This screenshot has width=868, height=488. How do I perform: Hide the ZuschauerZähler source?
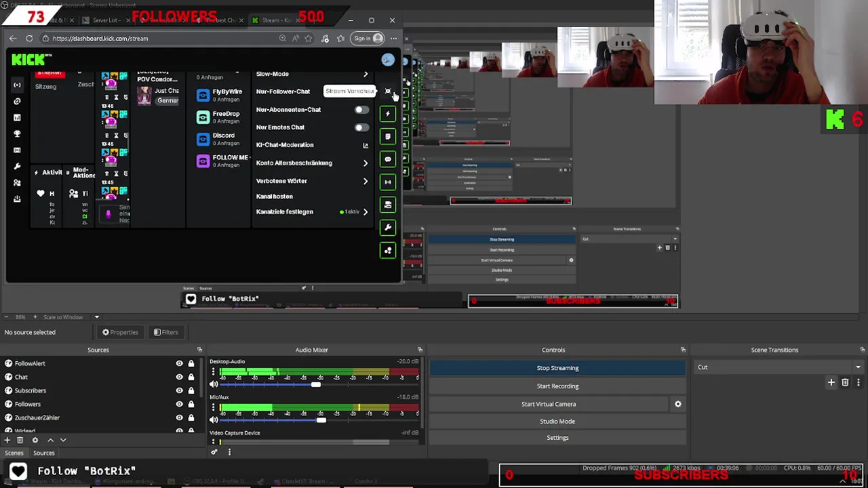pos(180,418)
